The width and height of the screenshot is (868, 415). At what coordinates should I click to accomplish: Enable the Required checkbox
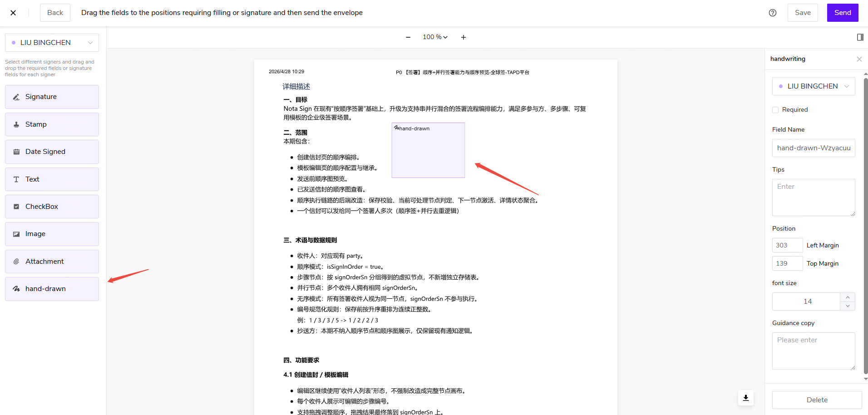(775, 110)
